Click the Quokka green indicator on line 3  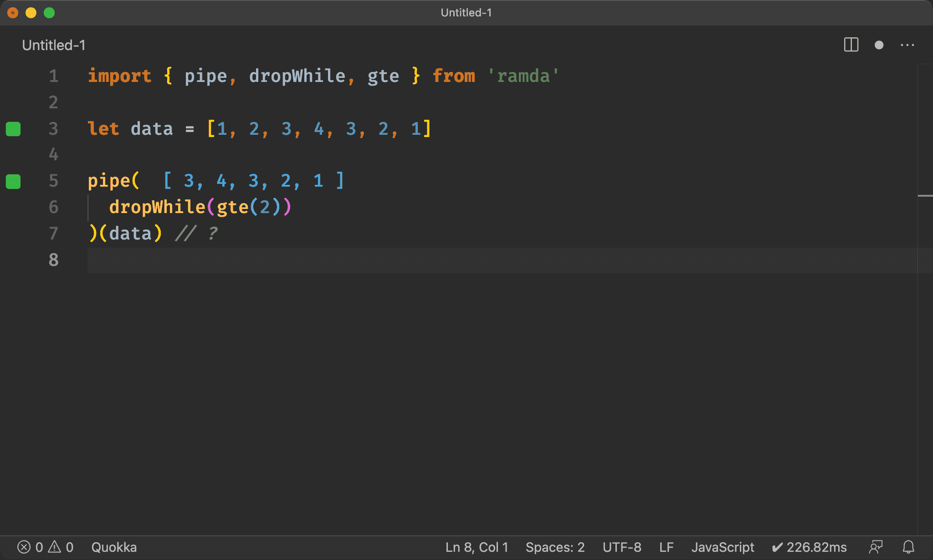coord(13,129)
